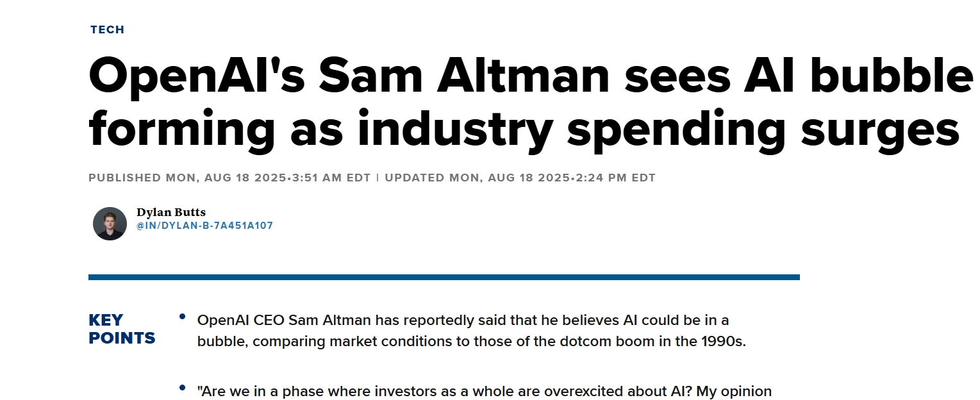Visit the @IN/DYLAN-B-7A451A107 LinkedIn handle
The width and height of the screenshot is (980, 400).
click(204, 226)
